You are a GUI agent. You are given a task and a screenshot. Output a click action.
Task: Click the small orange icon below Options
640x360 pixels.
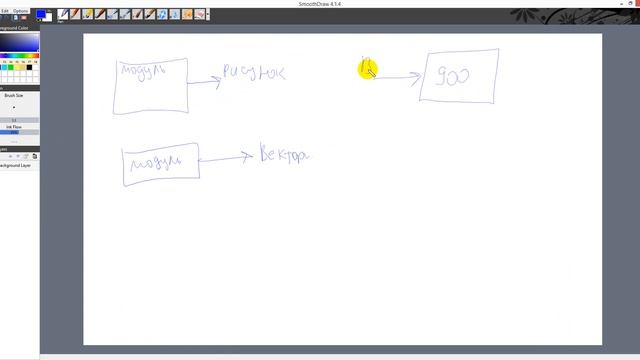point(24,18)
